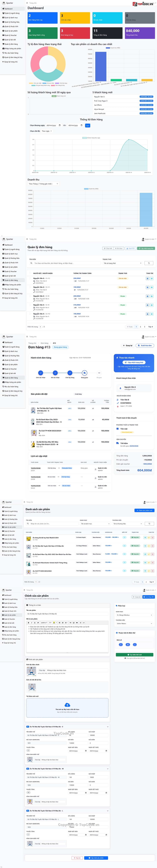Click the Bỏ chọn button
This screenshot has width=157, height=868.
[x=119, y=248]
